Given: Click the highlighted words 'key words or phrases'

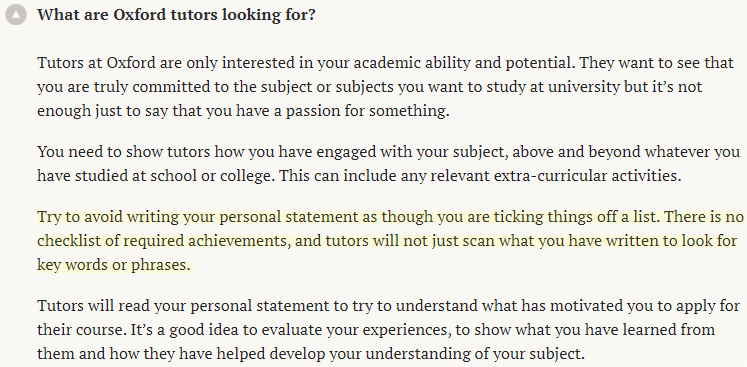Looking at the screenshot, I should (113, 265).
